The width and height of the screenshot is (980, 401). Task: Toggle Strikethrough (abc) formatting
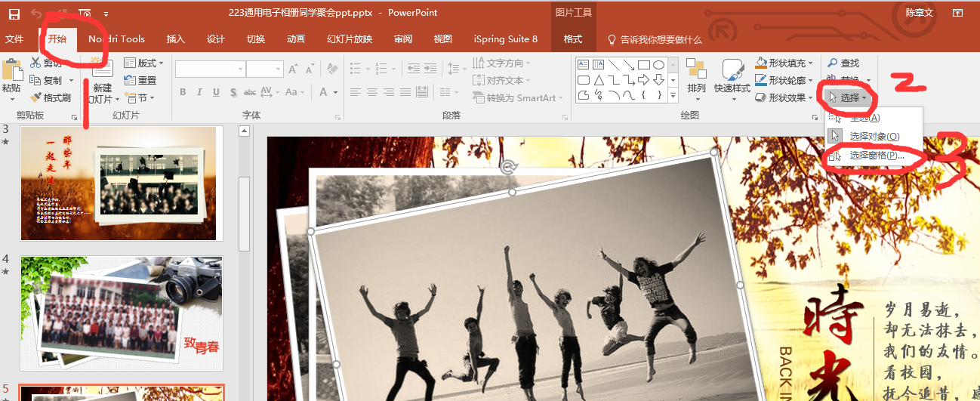tap(249, 92)
